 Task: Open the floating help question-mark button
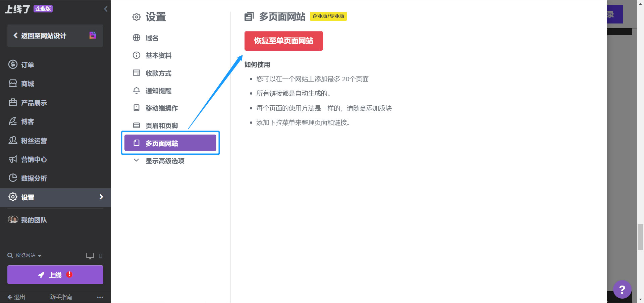622,289
